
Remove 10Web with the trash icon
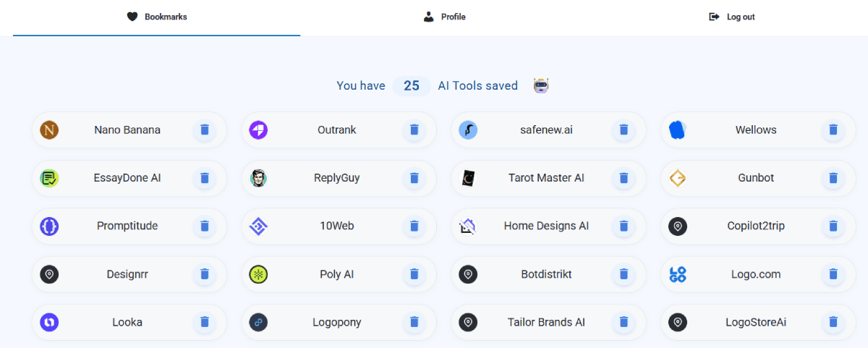414,226
